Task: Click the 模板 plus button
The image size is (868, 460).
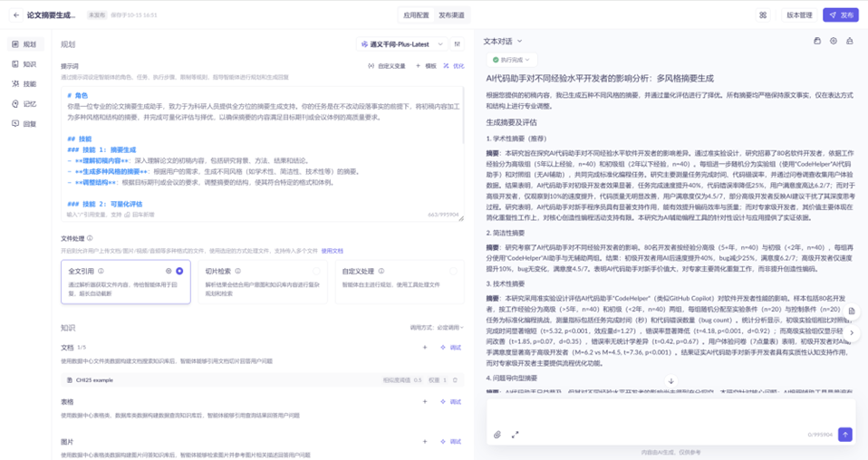Action: [426, 66]
